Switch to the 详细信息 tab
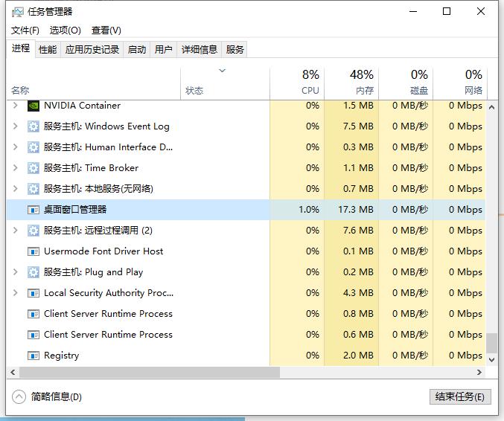The width and height of the screenshot is (504, 421). 199,49
